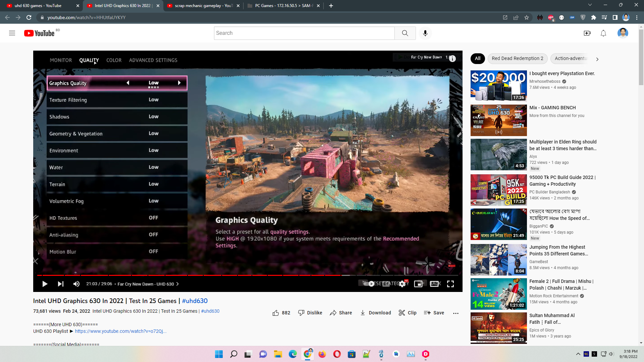Start voice search with microphone

tap(425, 33)
